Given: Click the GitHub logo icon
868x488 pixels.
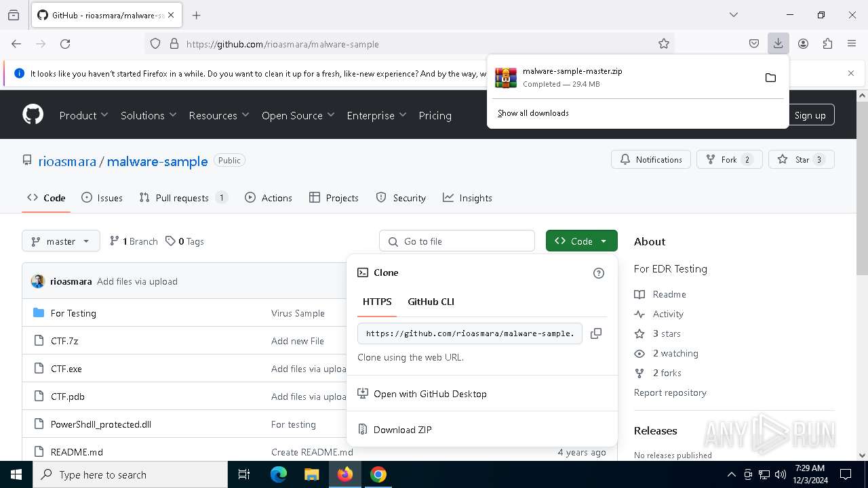Looking at the screenshot, I should point(33,115).
